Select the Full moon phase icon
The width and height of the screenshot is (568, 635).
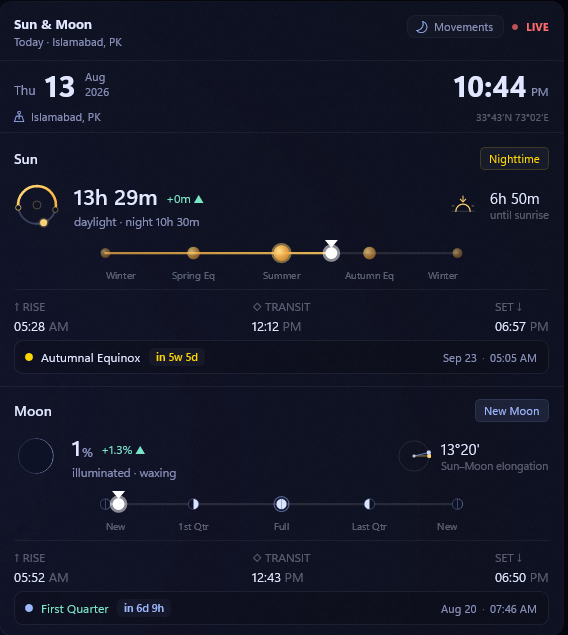281,504
